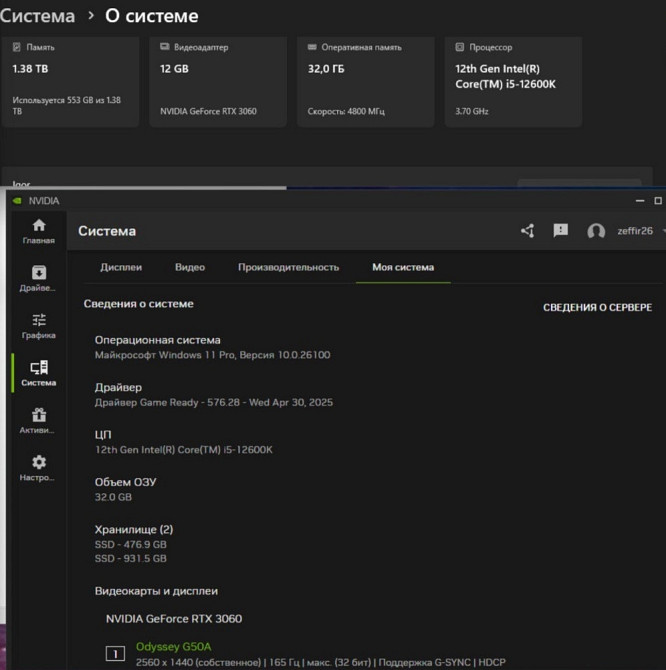The height and width of the screenshot is (670, 666).
Task: Click the 32,0 ГБ RAM value
Action: (326, 69)
